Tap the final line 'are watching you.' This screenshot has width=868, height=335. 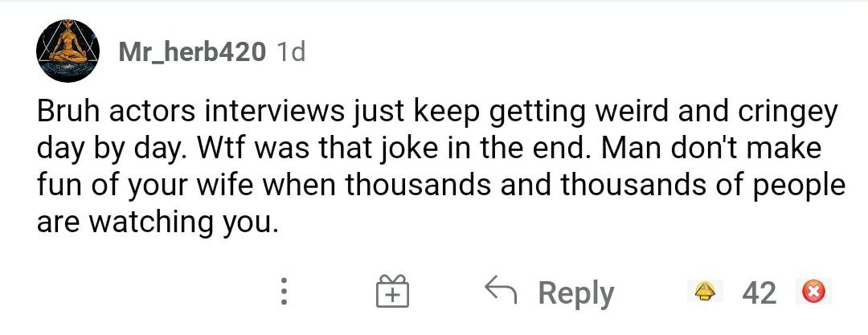[x=158, y=222]
